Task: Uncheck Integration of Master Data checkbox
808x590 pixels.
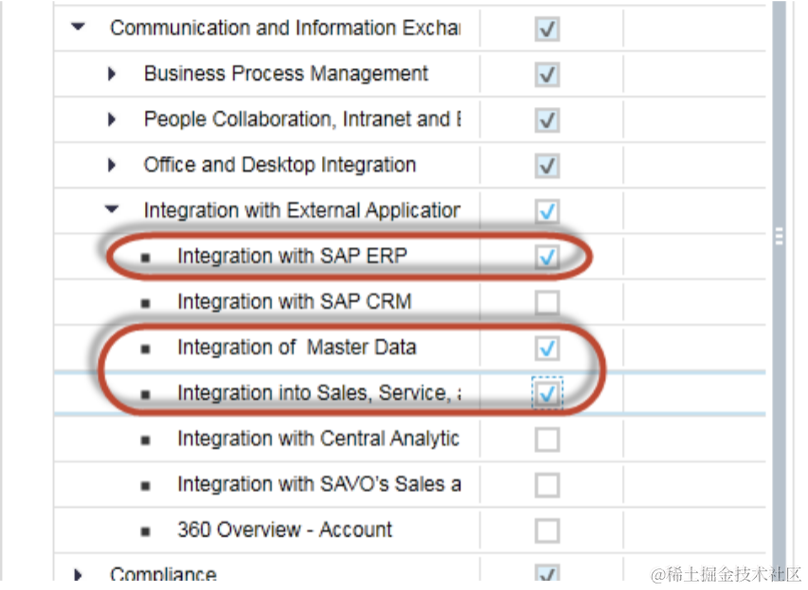Action: 547,348
